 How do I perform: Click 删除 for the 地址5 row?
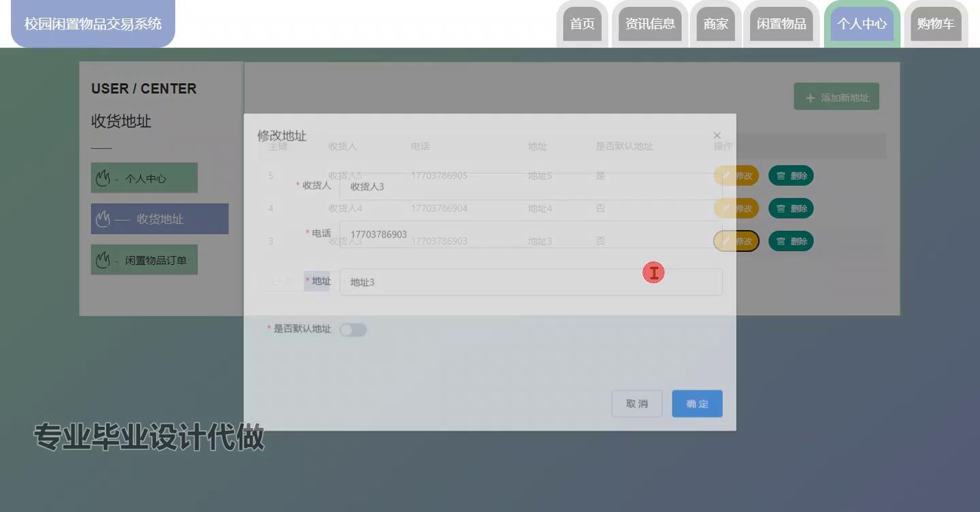click(791, 176)
